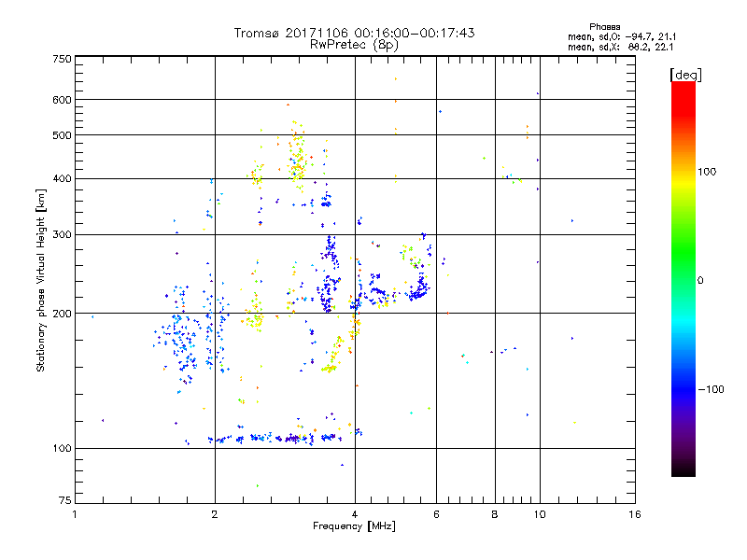Screen dimensions: 747x560
Task: Click the y-axis tick label '300'
Action: click(62, 235)
